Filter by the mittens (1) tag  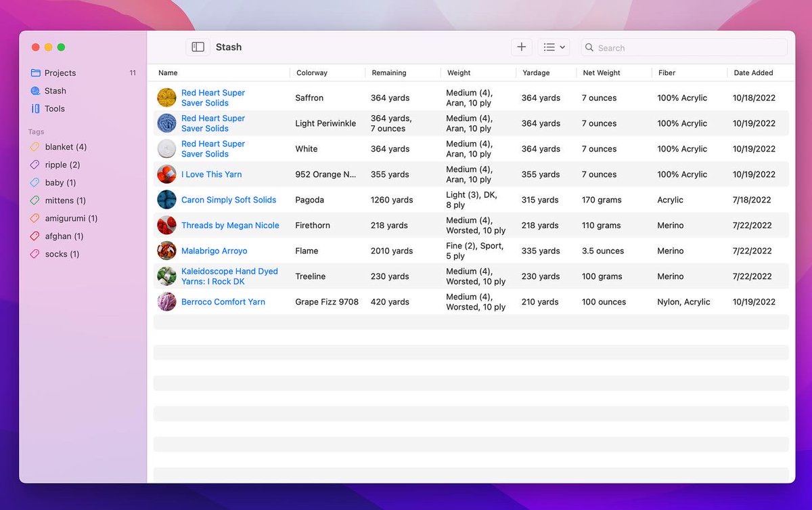click(x=66, y=200)
